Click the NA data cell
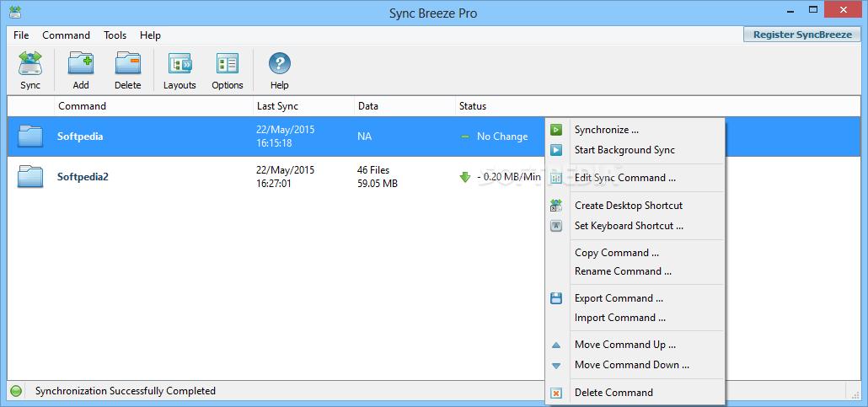The width and height of the screenshot is (868, 407). tap(364, 137)
